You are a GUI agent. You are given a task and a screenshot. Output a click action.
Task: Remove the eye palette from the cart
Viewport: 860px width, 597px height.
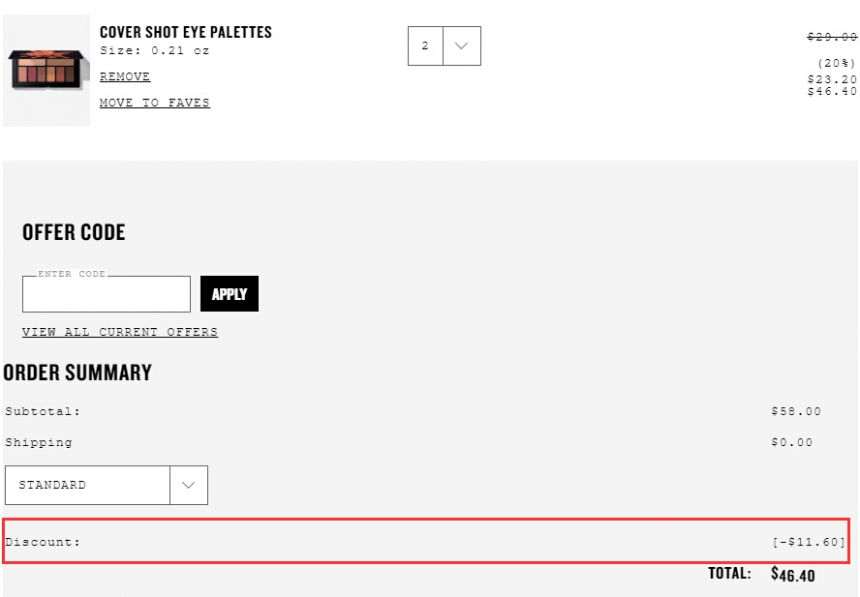(125, 76)
